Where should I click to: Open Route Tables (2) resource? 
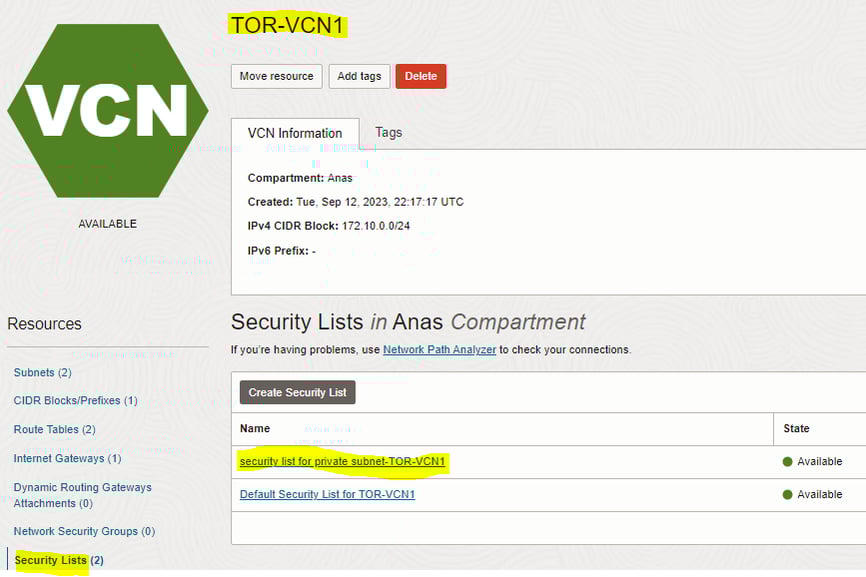coord(55,430)
